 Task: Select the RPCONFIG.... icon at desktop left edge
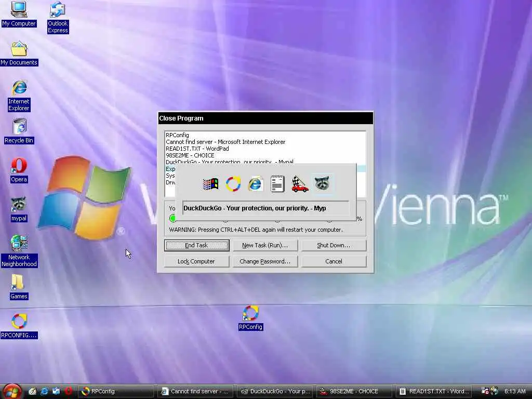pyautogui.click(x=19, y=326)
